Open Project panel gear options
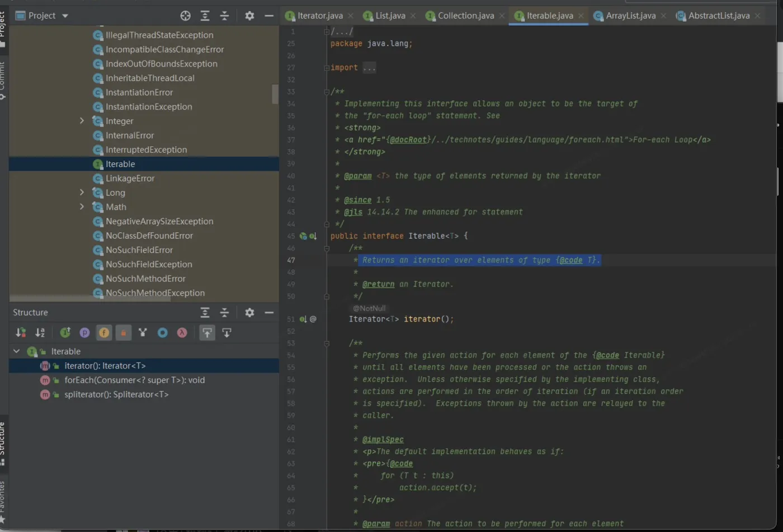783x532 pixels. 249,16
